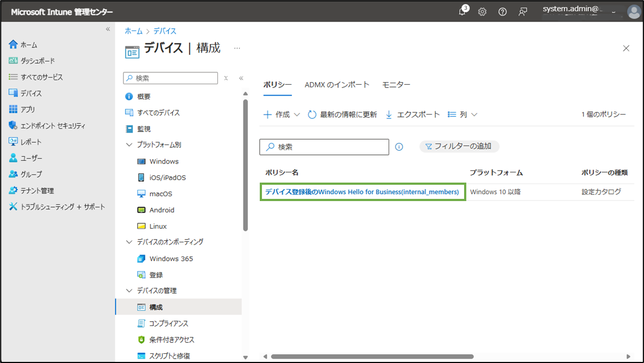The image size is (644, 363).
Task: Click 最新の情報に更新 refresh button
Action: click(x=342, y=115)
